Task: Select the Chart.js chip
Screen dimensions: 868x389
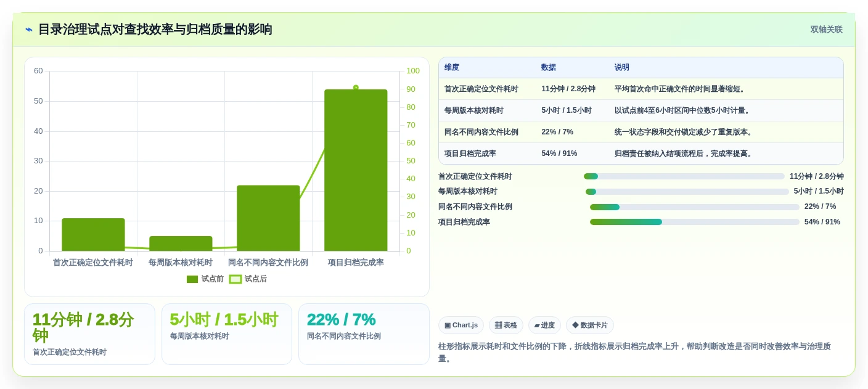Action: pos(461,325)
